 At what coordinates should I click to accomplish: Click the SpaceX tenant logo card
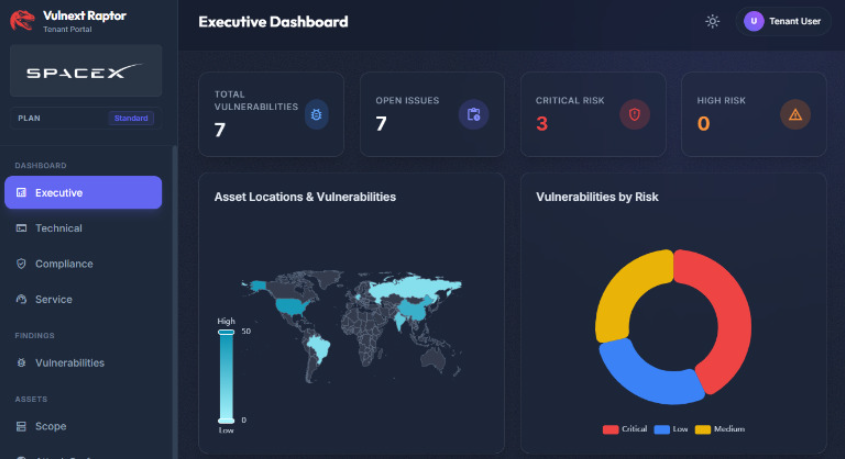point(86,71)
